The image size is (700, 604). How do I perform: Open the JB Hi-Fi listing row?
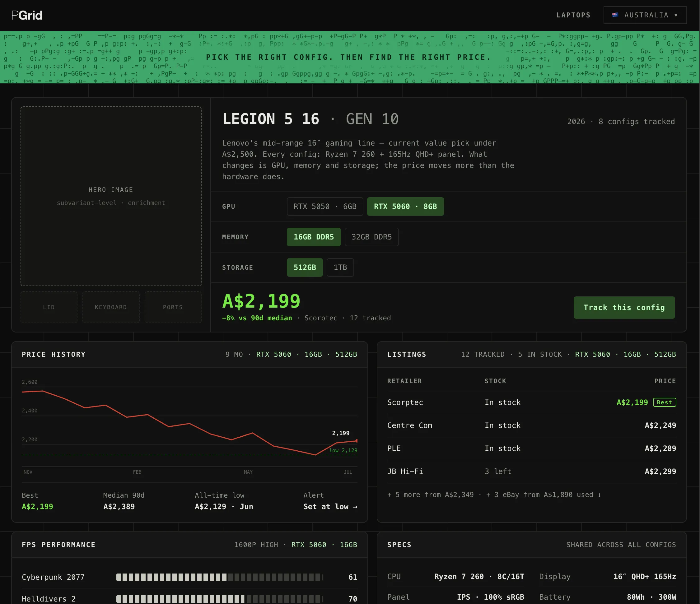(531, 471)
